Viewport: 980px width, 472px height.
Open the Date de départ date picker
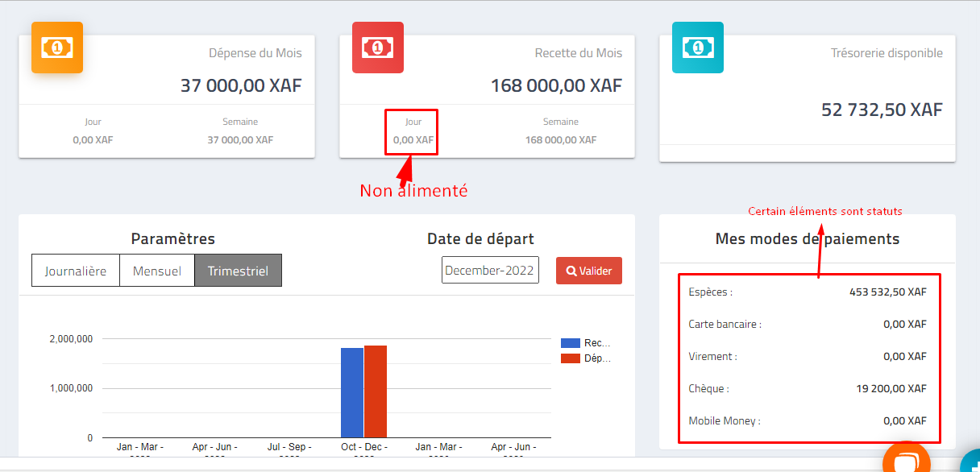coord(490,271)
